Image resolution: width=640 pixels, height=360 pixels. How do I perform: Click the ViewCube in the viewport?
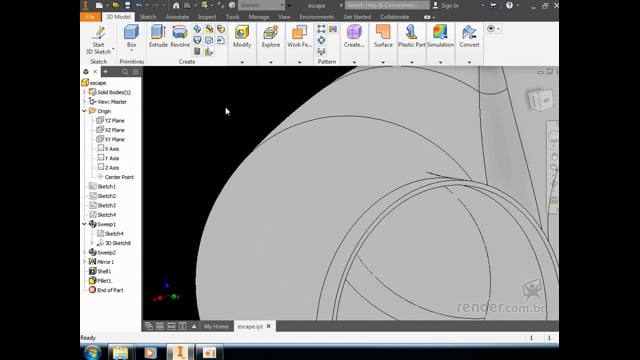click(x=540, y=99)
